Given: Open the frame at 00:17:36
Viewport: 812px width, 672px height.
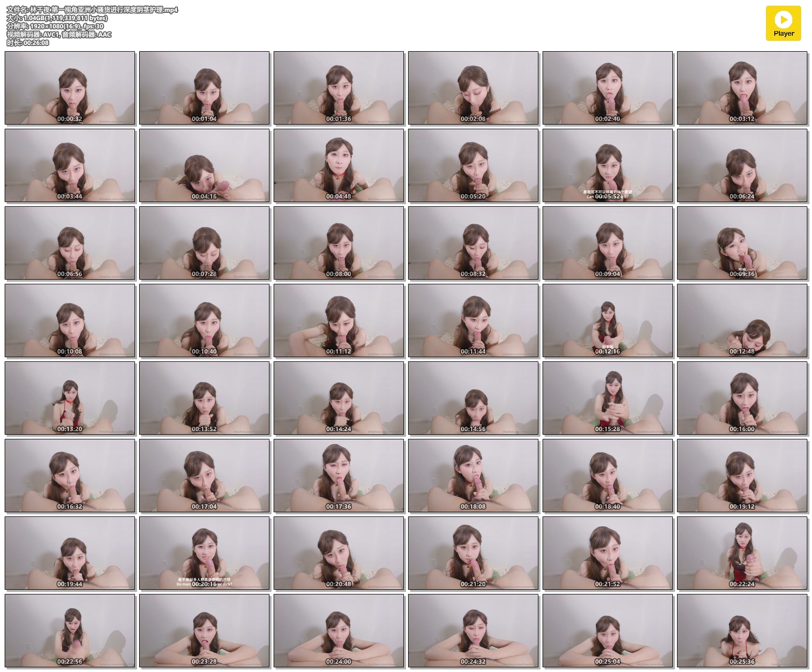Looking at the screenshot, I should click(x=339, y=476).
